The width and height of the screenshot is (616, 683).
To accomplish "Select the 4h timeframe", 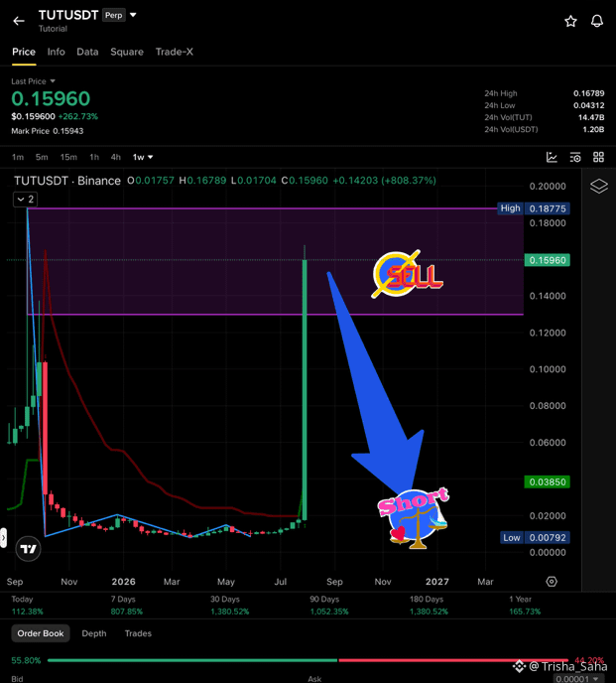I will tap(116, 157).
